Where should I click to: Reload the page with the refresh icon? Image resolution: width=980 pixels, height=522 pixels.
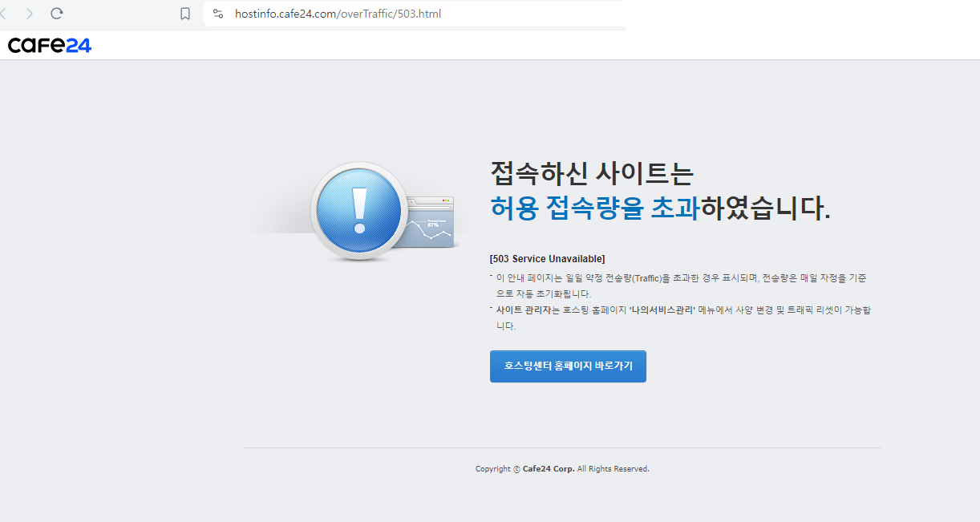click(57, 14)
